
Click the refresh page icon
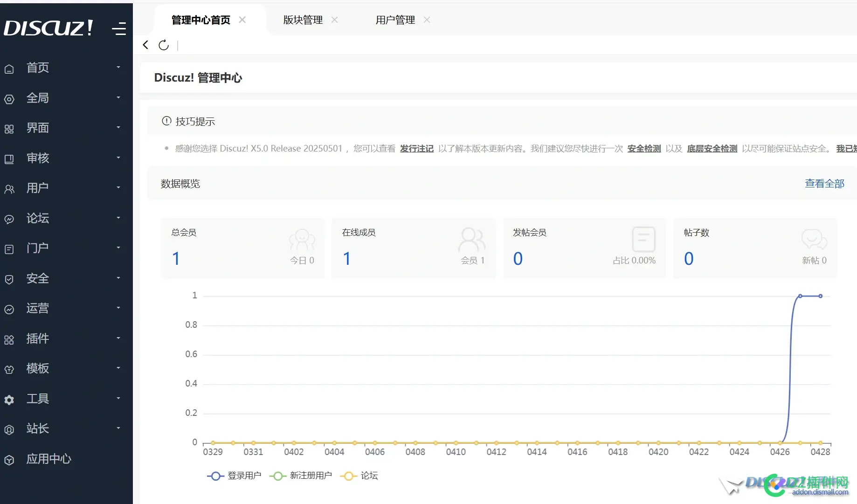click(x=163, y=45)
